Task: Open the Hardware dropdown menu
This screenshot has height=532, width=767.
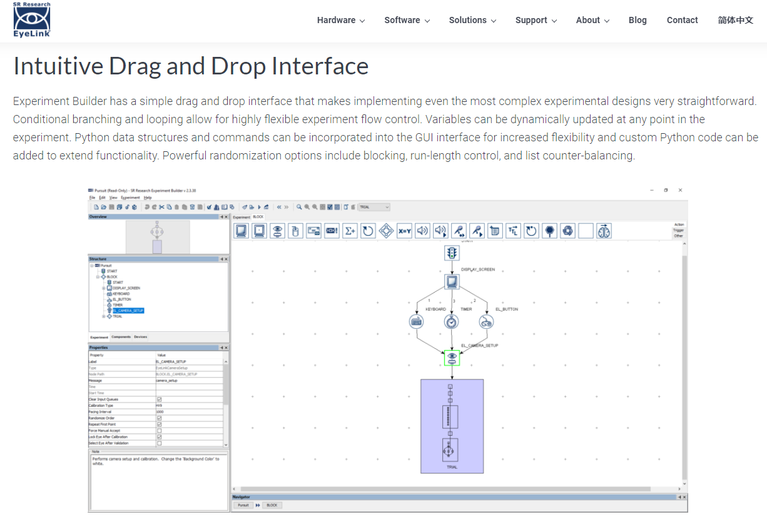Action: coord(341,20)
